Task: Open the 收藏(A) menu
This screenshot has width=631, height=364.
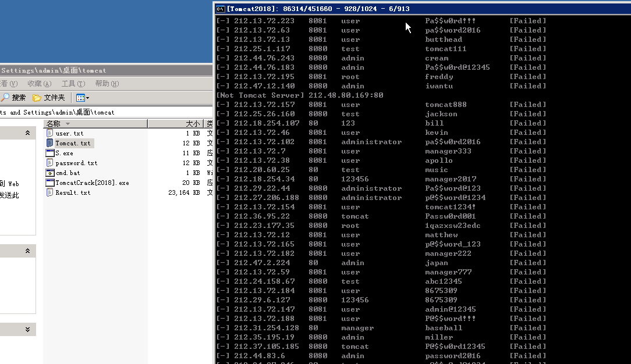Action: coord(39,84)
